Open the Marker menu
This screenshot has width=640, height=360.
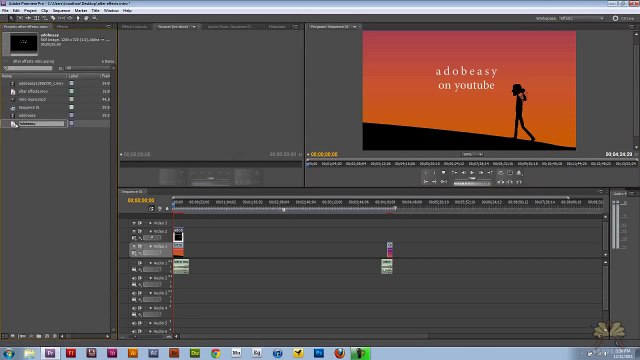(81, 11)
